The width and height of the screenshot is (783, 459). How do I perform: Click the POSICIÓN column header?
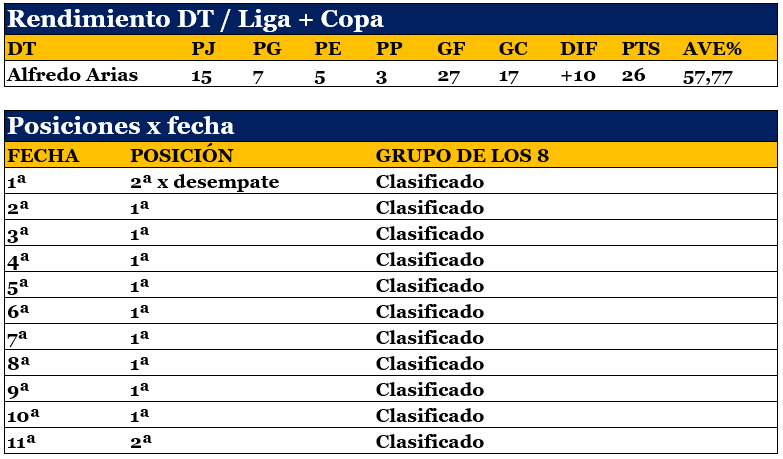point(182,156)
